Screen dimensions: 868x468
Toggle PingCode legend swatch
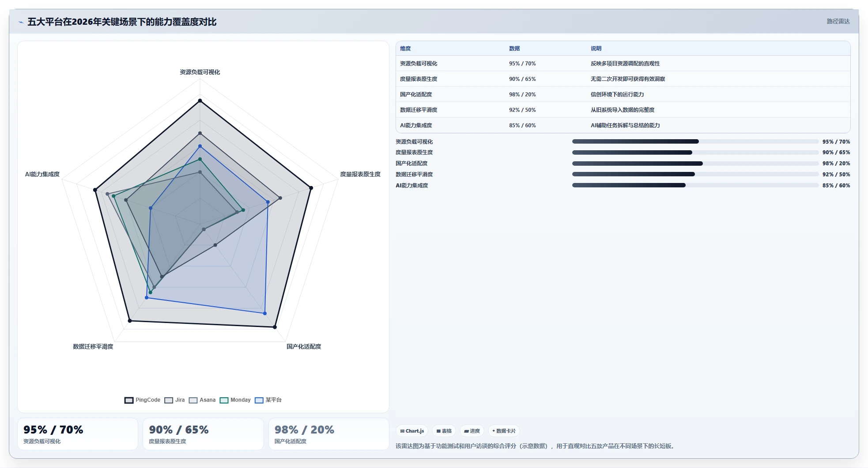pyautogui.click(x=129, y=400)
